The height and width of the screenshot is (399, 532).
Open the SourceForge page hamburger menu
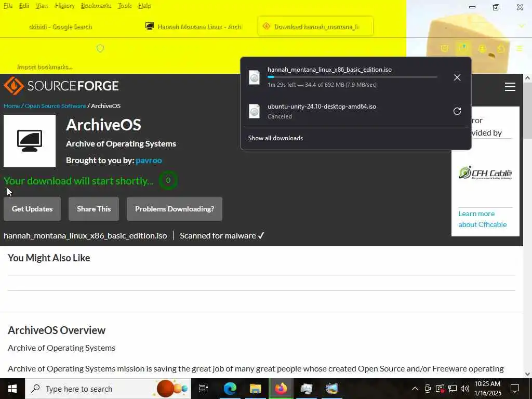point(510,87)
